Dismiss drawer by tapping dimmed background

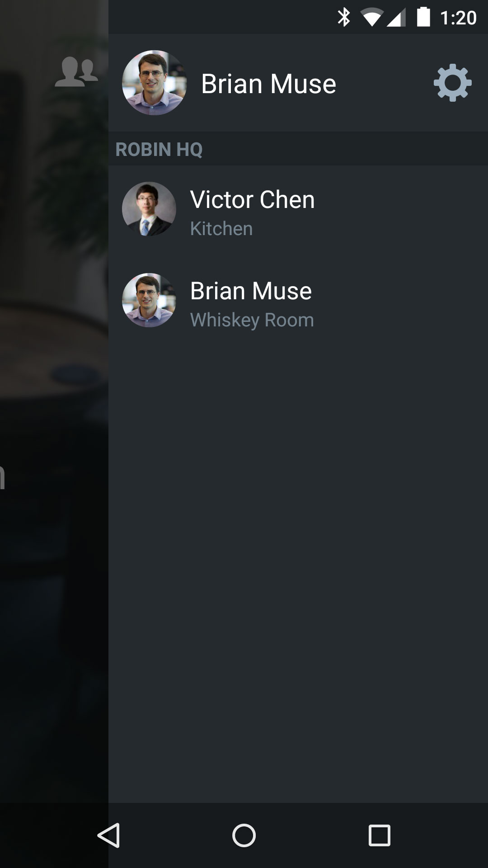point(54,452)
